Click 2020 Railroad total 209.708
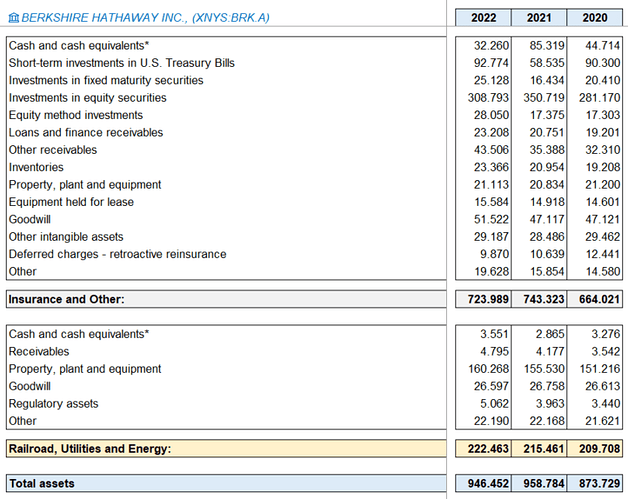Viewport: 628px width, 499px height. pyautogui.click(x=600, y=449)
